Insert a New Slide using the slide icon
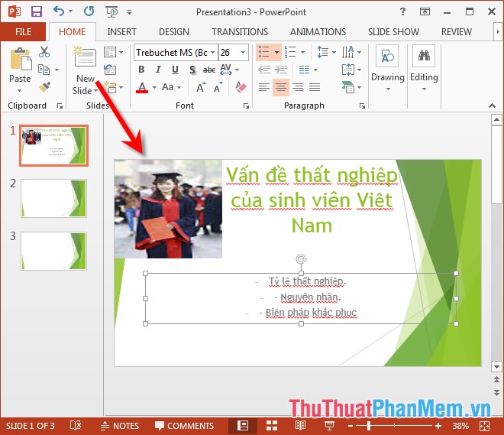The image size is (504, 435). [85, 57]
